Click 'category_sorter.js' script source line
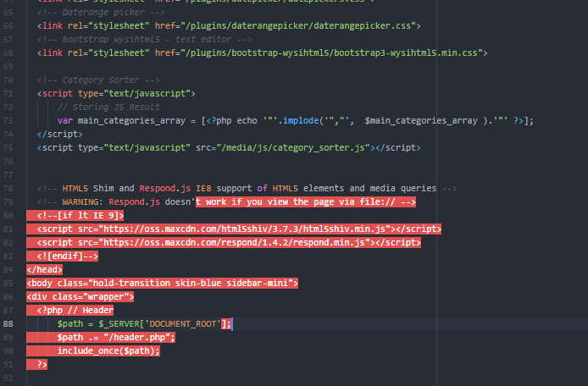The width and height of the screenshot is (588, 386). [x=229, y=147]
